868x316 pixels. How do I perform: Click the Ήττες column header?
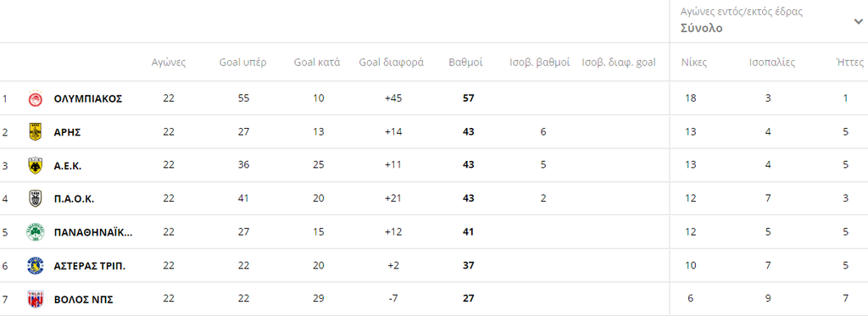click(849, 62)
